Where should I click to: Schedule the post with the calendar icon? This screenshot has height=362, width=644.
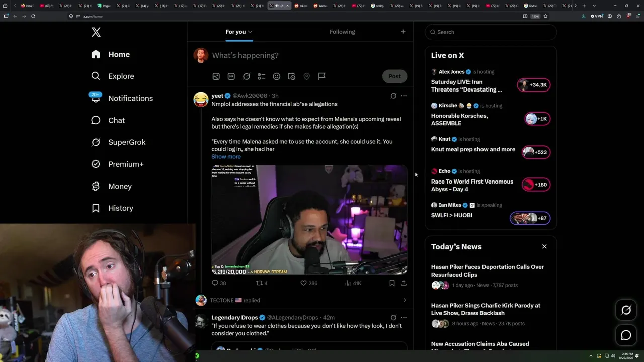291,76
